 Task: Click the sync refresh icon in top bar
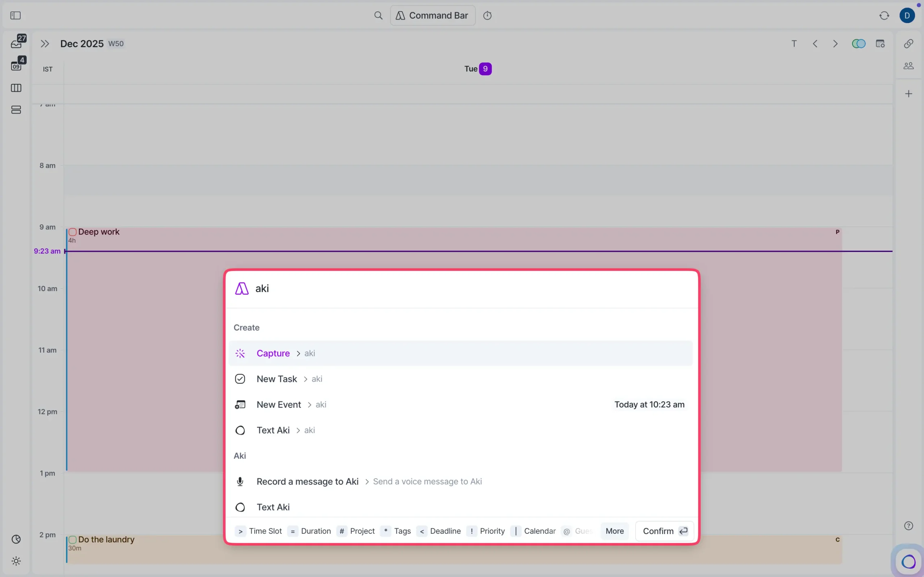(x=884, y=16)
